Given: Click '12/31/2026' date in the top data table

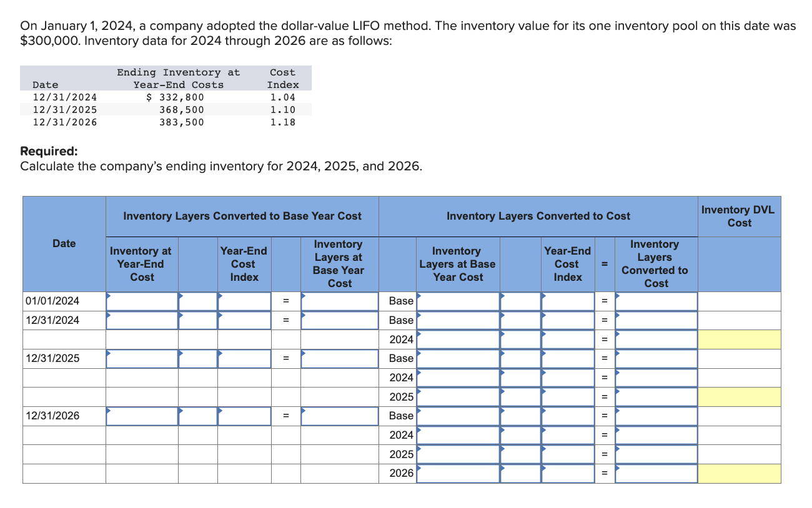Looking at the screenshot, I should pos(65,122).
